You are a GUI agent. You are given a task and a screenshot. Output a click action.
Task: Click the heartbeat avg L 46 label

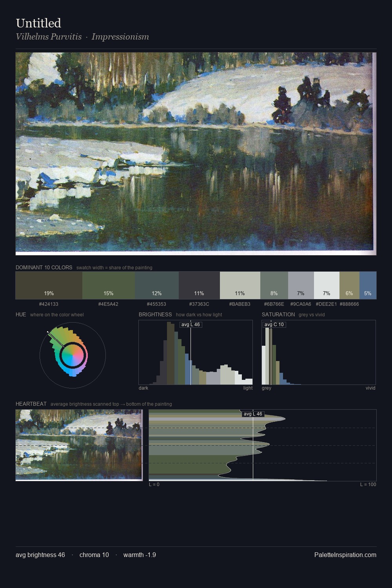pyautogui.click(x=253, y=414)
